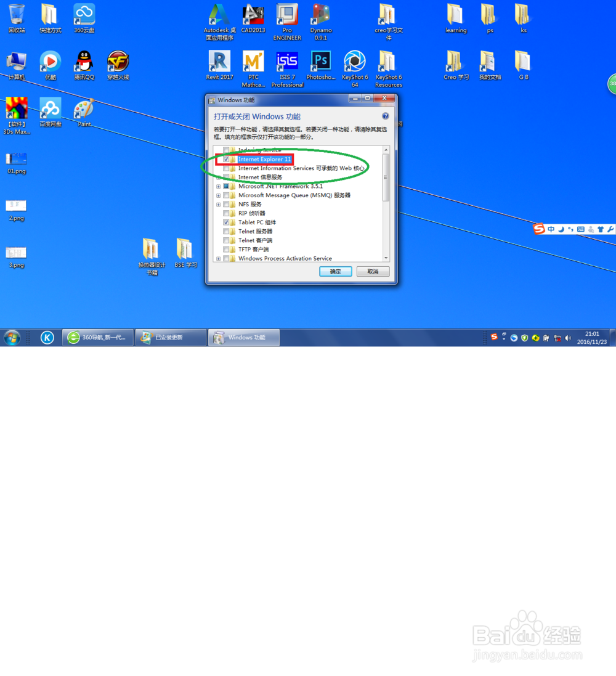Open the 360云盘 desktop icon

[x=84, y=18]
